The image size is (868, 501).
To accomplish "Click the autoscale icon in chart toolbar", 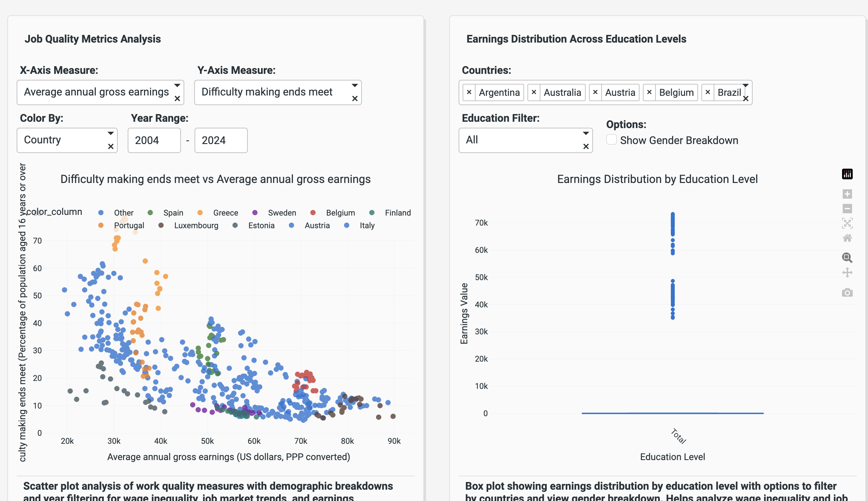I will pyautogui.click(x=847, y=223).
